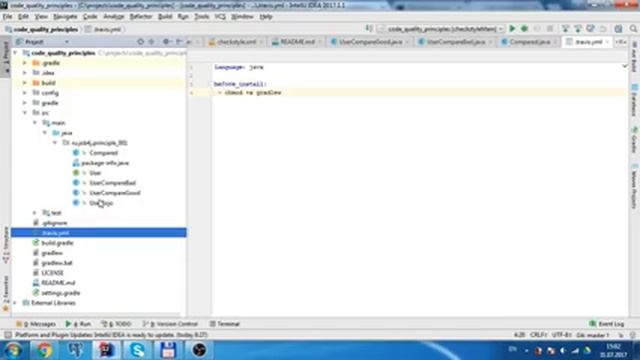Collapse the main folder

[x=35, y=122]
